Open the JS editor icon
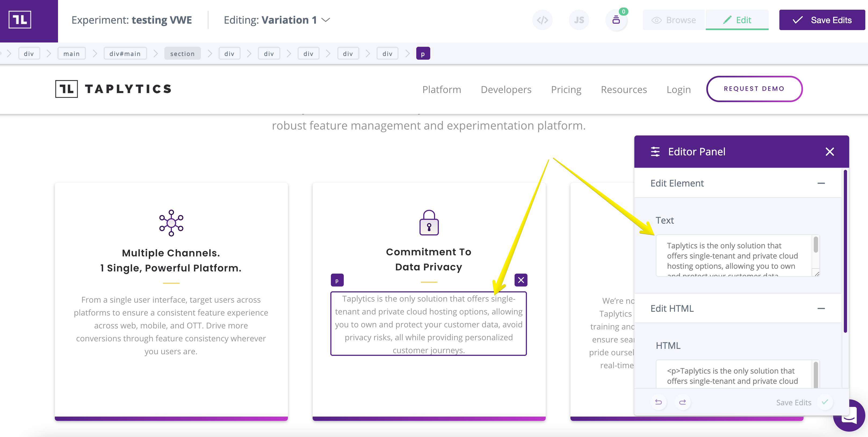868x437 pixels. [579, 20]
